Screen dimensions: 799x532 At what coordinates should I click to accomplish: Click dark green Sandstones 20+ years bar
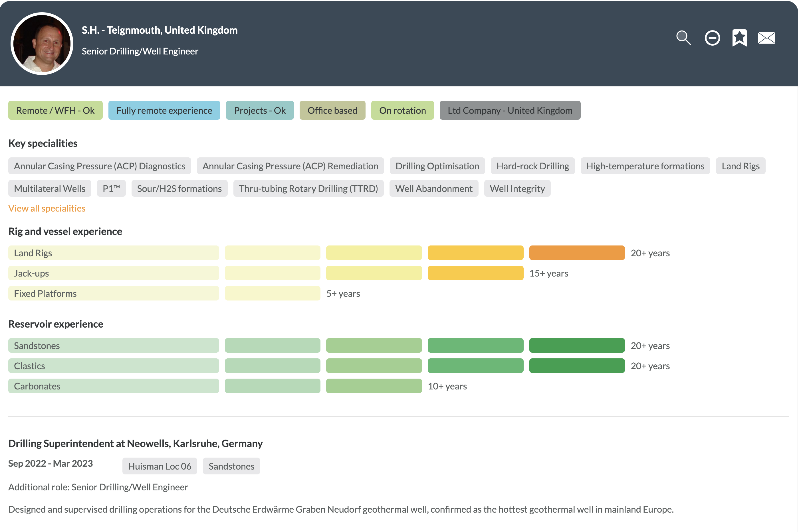(577, 345)
